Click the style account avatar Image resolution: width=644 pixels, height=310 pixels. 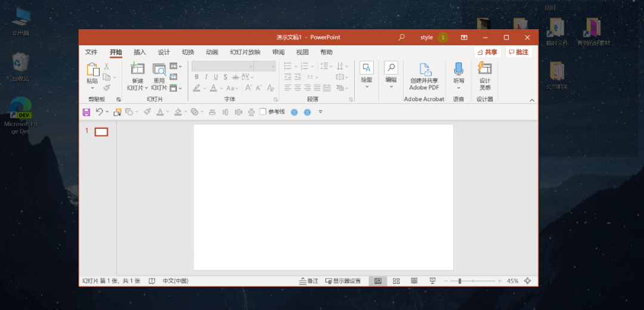click(x=443, y=38)
